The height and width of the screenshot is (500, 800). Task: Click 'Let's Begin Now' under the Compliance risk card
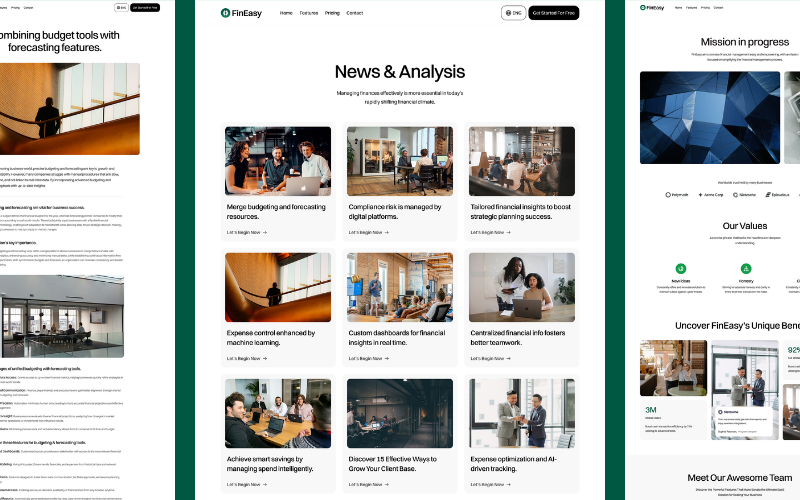(365, 232)
